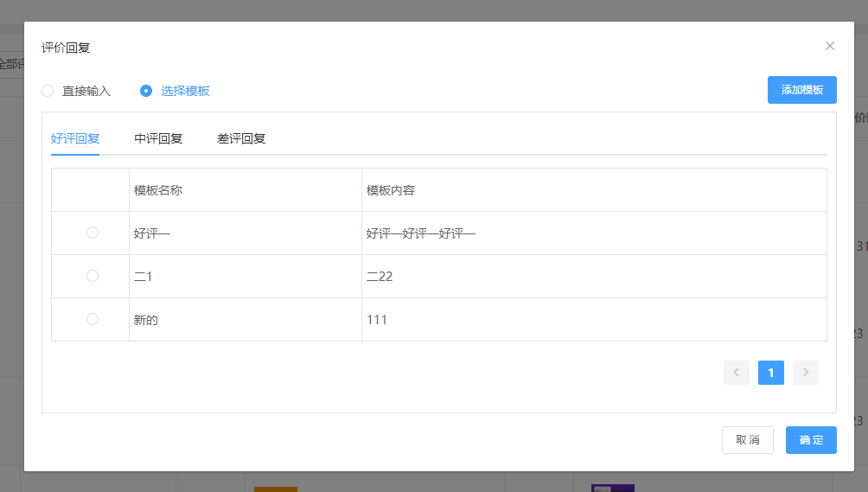Choose the radio button for template 好评一
Image resolution: width=868 pixels, height=492 pixels.
[93, 233]
